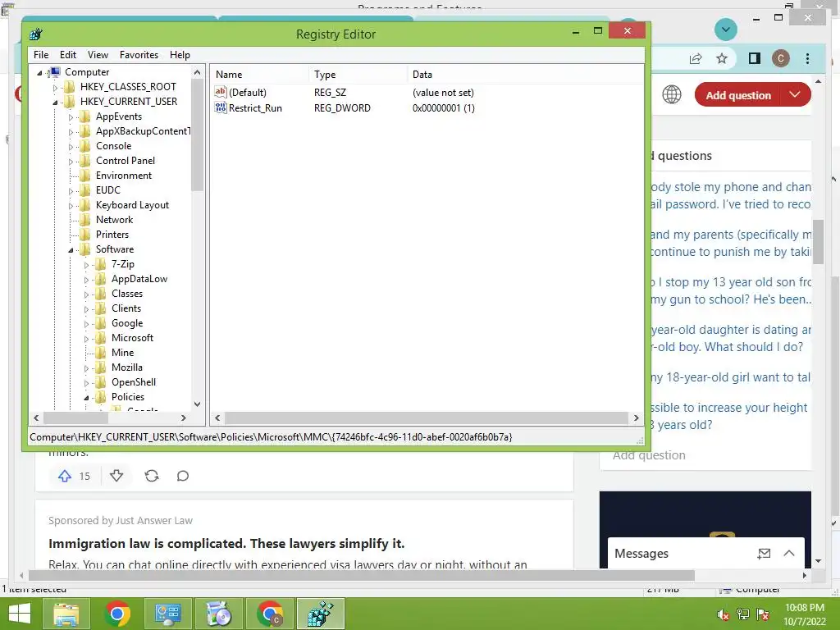Expand the AppEvents key
This screenshot has height=630, width=840.
tap(71, 116)
